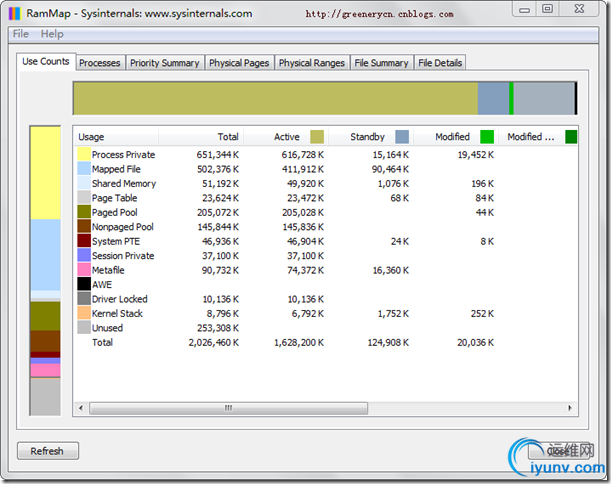
Task: Click the Active olive color swatch in header
Action: (x=317, y=137)
